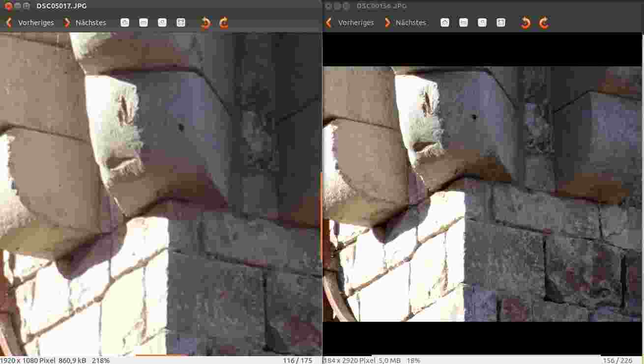Fit image to window in DSC05017.JPG toolbar
644x364 pixels.
pyautogui.click(x=181, y=23)
